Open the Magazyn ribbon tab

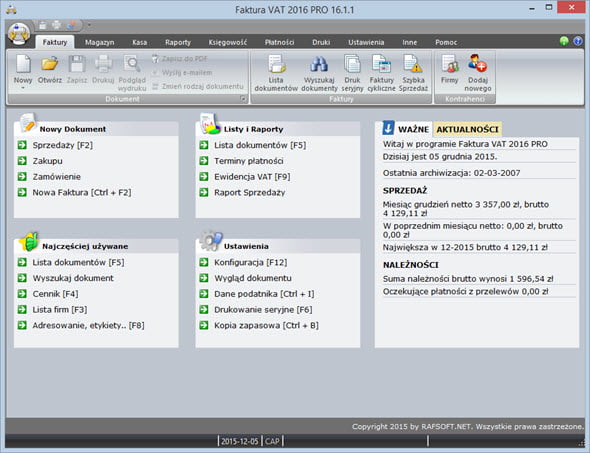point(99,43)
